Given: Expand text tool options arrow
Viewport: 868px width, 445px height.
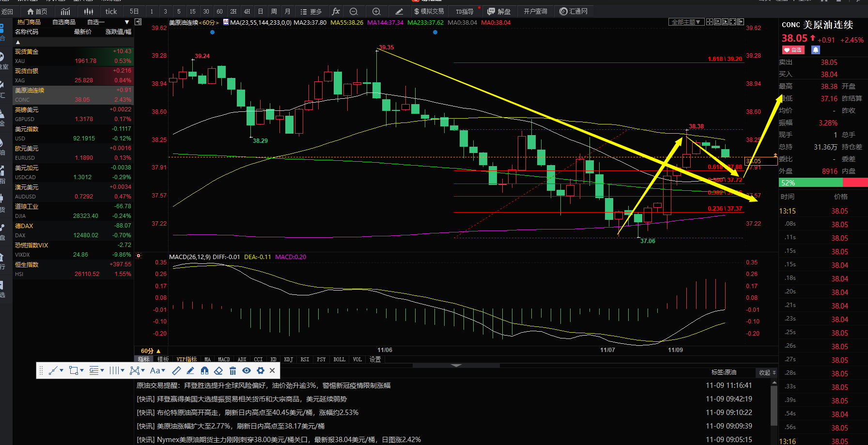Looking at the screenshot, I should (x=163, y=370).
